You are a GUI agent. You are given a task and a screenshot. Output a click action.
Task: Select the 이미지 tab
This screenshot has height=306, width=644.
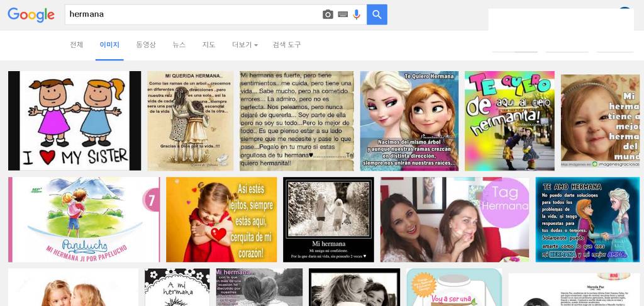[109, 45]
